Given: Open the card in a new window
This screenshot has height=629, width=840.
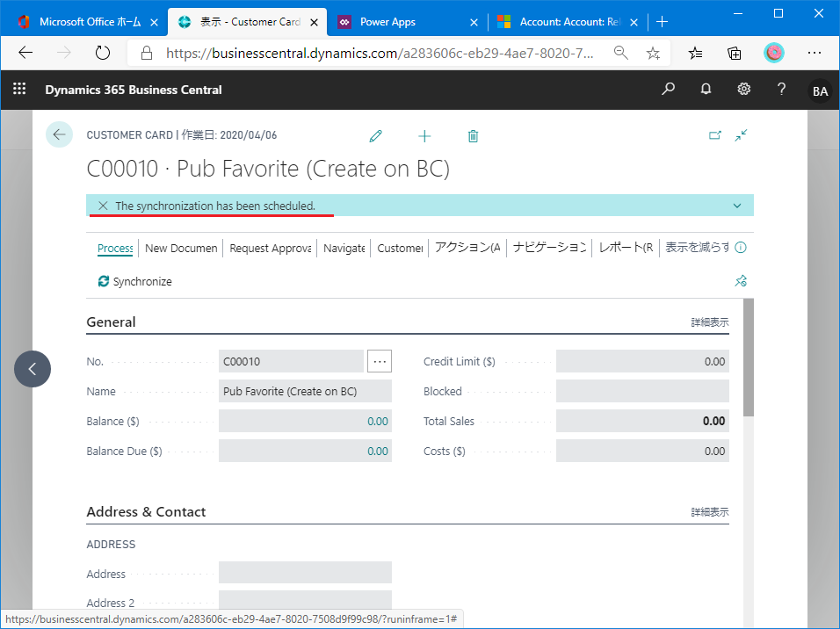Looking at the screenshot, I should coord(715,135).
